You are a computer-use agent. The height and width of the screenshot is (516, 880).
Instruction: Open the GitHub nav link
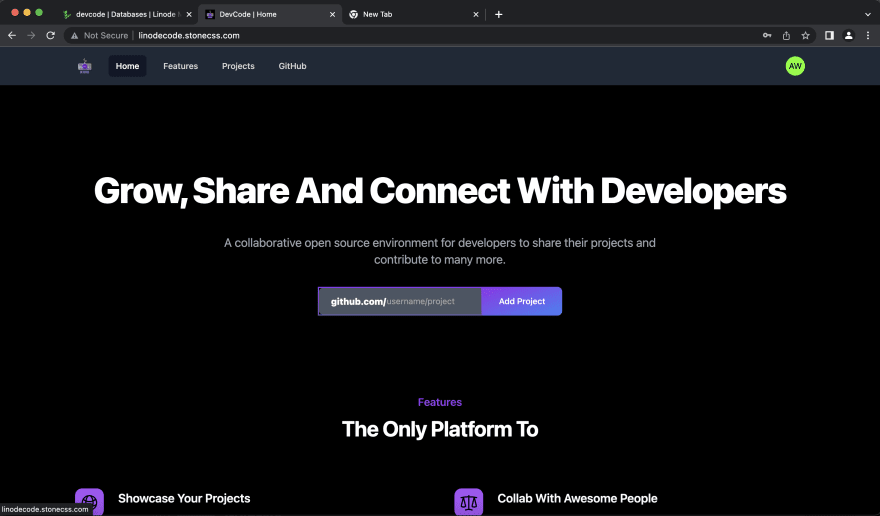[x=292, y=66]
